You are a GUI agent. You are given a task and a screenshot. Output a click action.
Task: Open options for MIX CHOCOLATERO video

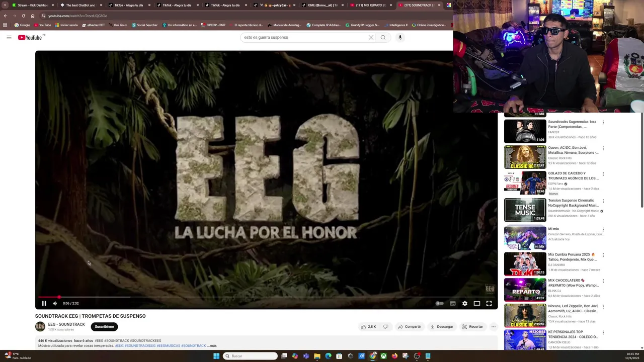point(603,281)
